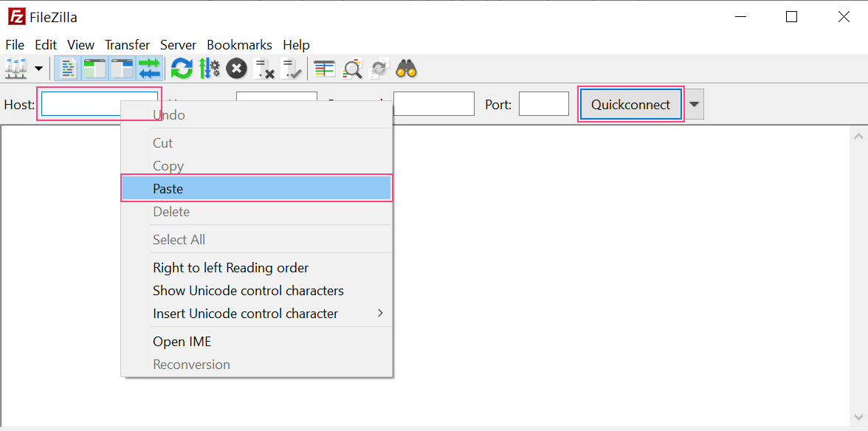Screen dimensions: 868x431
Task: Toggle processing of the transfer queue
Action: (210, 68)
